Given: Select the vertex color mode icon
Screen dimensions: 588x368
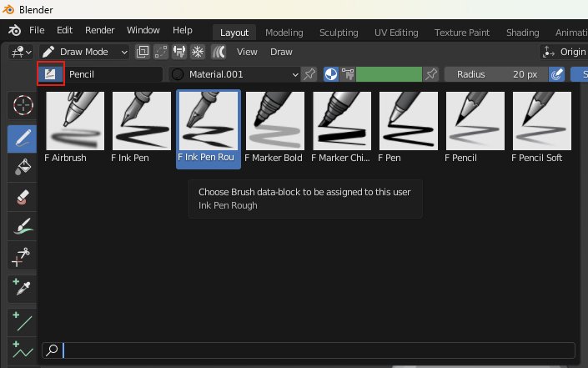Looking at the screenshot, I should click(x=348, y=74).
